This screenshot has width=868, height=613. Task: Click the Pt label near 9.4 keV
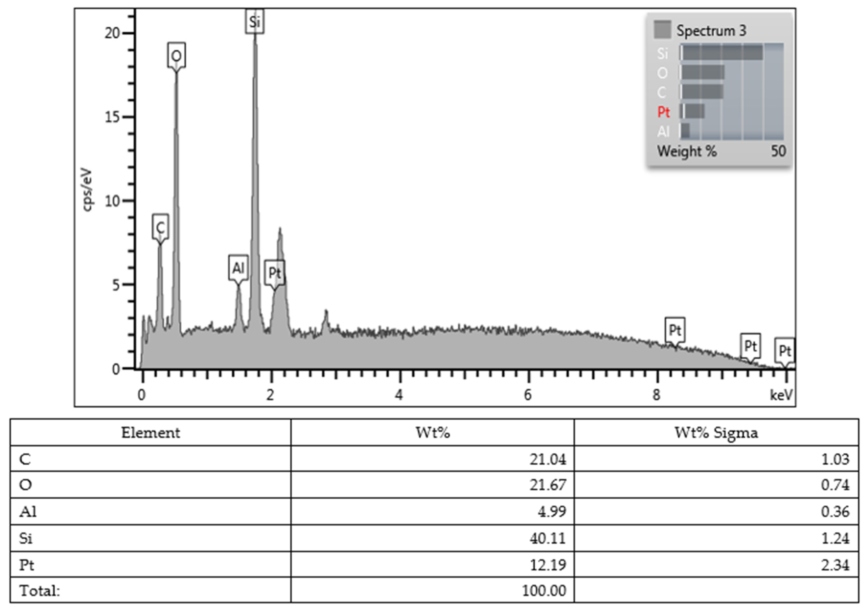pyautogui.click(x=750, y=346)
